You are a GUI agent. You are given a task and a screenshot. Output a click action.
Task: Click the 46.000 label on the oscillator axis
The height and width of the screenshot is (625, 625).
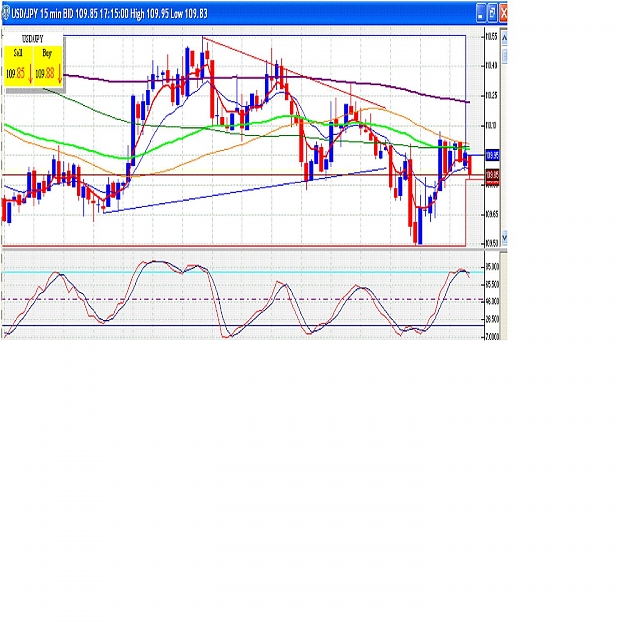tap(493, 301)
